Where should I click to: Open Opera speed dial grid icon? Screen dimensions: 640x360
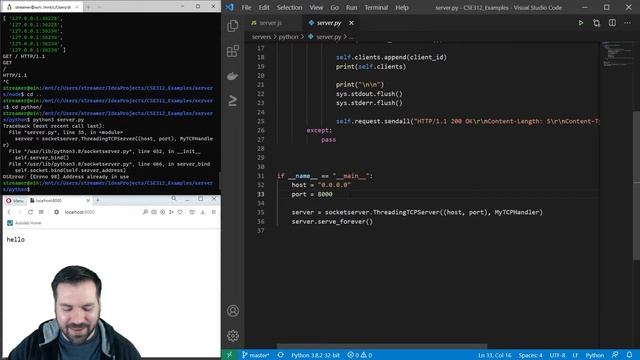pyautogui.click(x=41, y=212)
